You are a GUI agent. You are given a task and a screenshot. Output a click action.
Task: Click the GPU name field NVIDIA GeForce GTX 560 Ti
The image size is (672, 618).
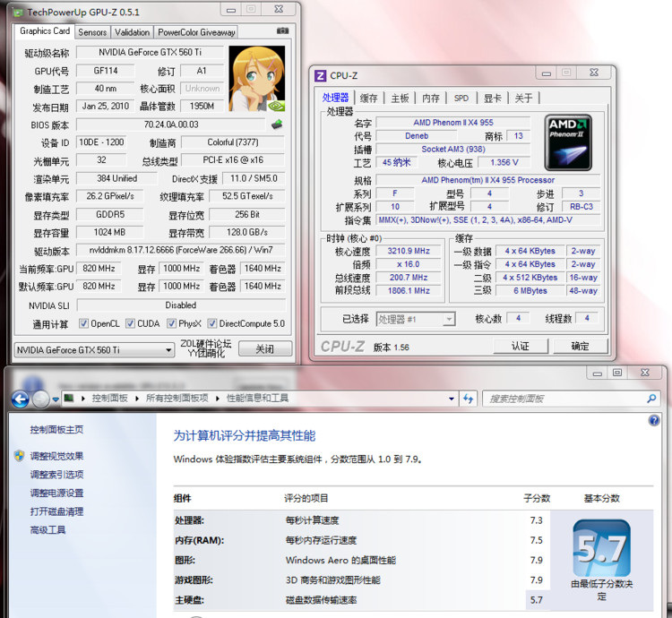pos(150,52)
